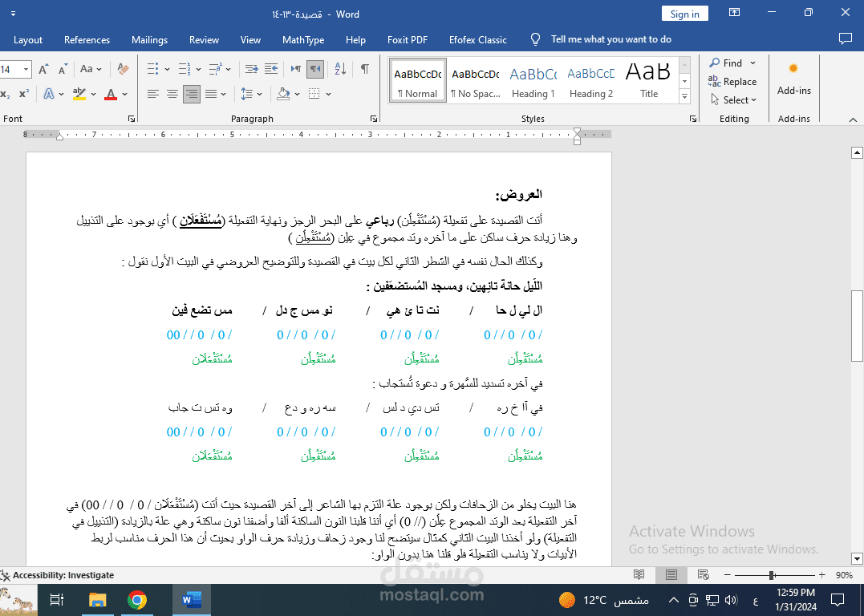Set right-to-left text direction
Image resolution: width=864 pixels, height=616 pixels.
click(315, 69)
